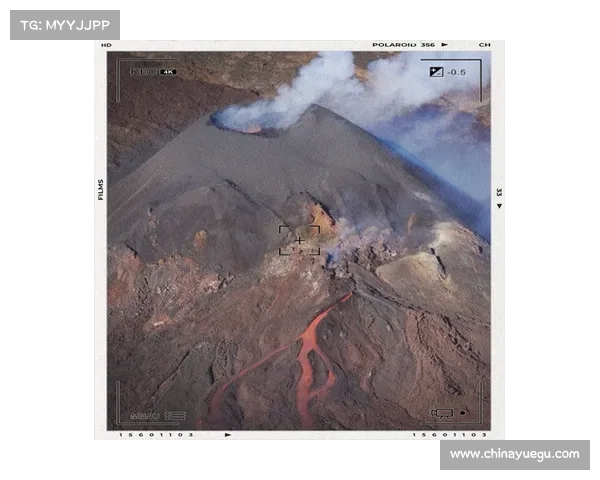The width and height of the screenshot is (600, 480).
Task: Select the vertical FILMS label
Action: click(100, 189)
